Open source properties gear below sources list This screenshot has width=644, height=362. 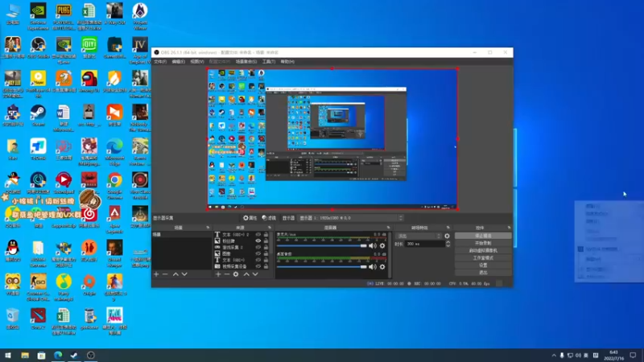[236, 274]
